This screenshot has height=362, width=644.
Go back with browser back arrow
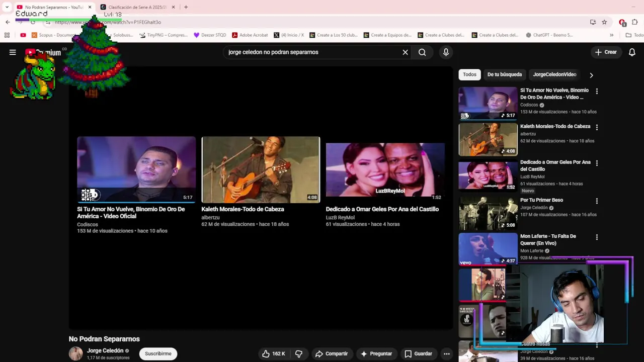[8, 22]
